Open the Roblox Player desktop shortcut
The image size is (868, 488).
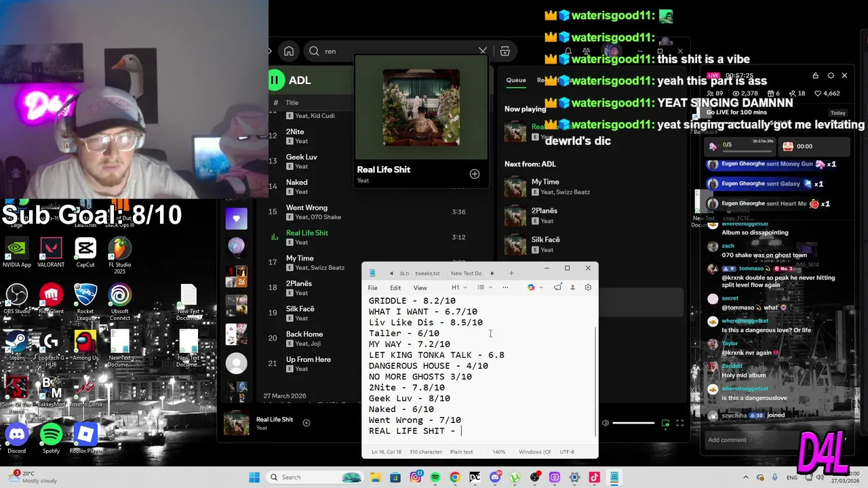[85, 439]
